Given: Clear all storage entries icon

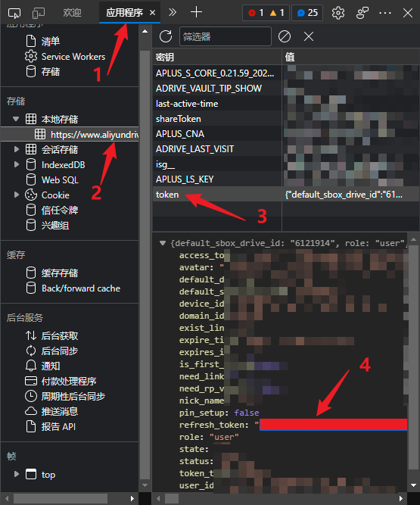Looking at the screenshot, I should pyautogui.click(x=285, y=36).
